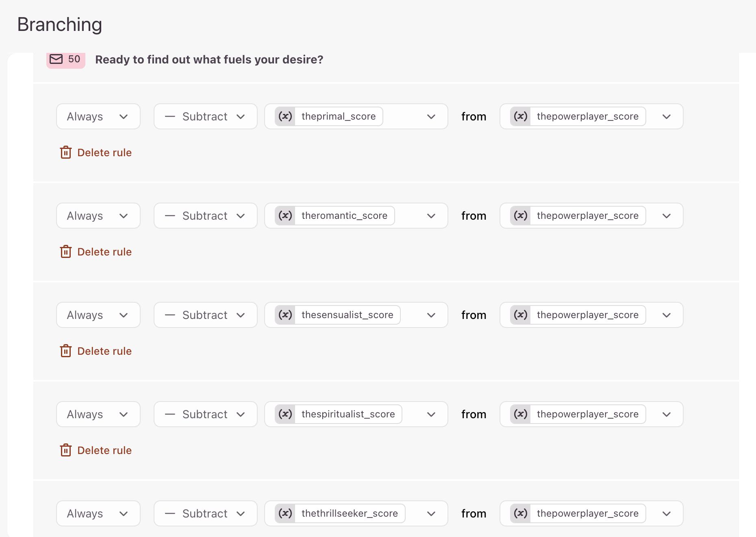
Task: Expand theprimal_score variable dropdown
Action: pos(431,116)
